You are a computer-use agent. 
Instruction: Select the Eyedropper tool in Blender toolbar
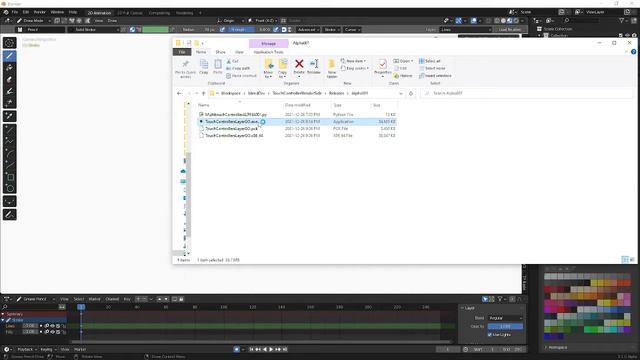tap(9, 116)
